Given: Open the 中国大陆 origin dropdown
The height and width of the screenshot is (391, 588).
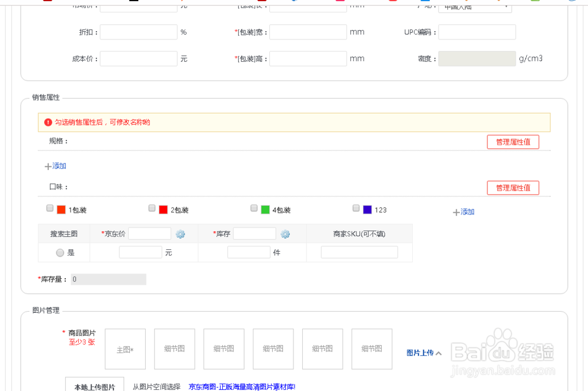Looking at the screenshot, I should click(475, 8).
